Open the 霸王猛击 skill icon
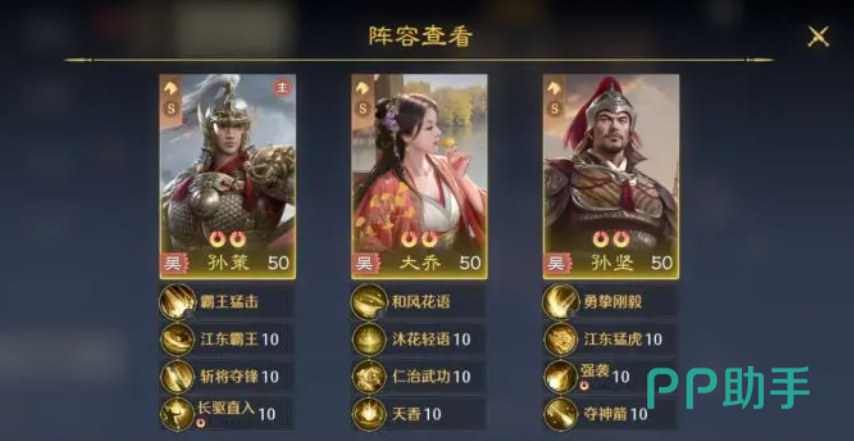The image size is (854, 441). 178,302
